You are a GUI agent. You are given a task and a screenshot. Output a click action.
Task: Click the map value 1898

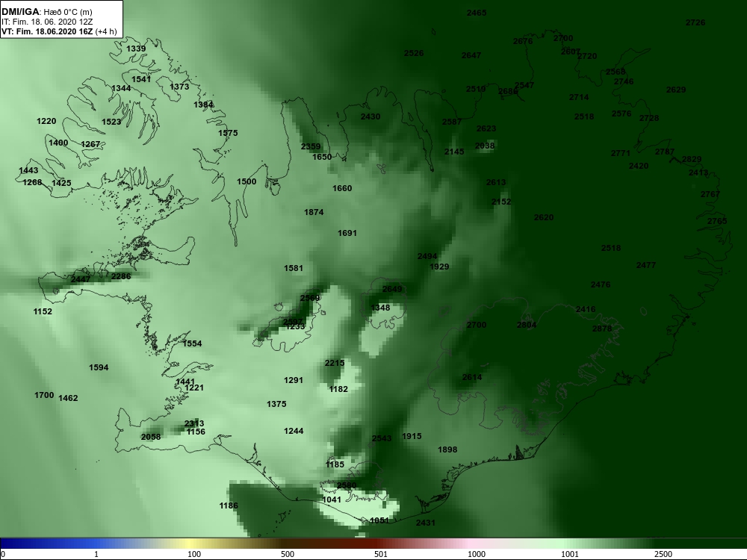447,449
